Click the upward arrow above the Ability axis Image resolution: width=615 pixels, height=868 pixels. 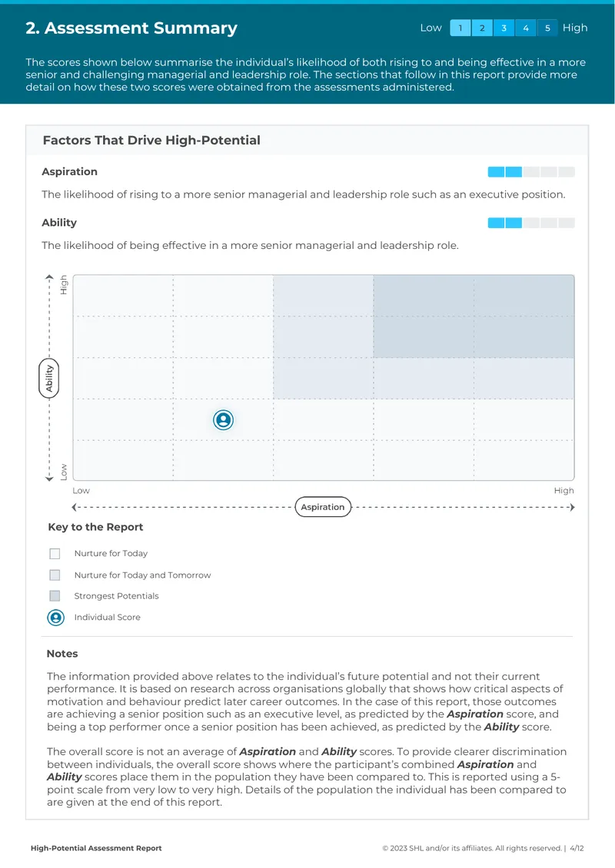point(49,277)
